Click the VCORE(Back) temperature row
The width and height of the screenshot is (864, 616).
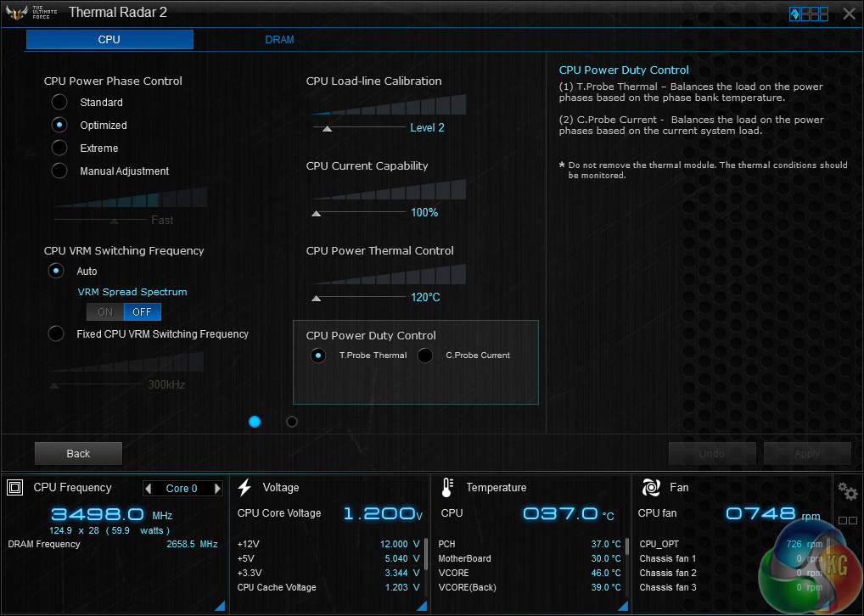point(530,587)
